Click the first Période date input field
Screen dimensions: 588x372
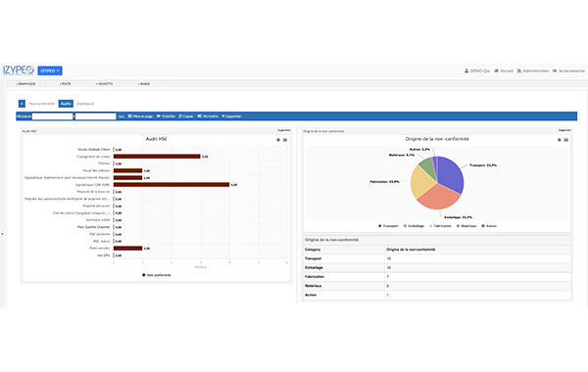(x=53, y=116)
